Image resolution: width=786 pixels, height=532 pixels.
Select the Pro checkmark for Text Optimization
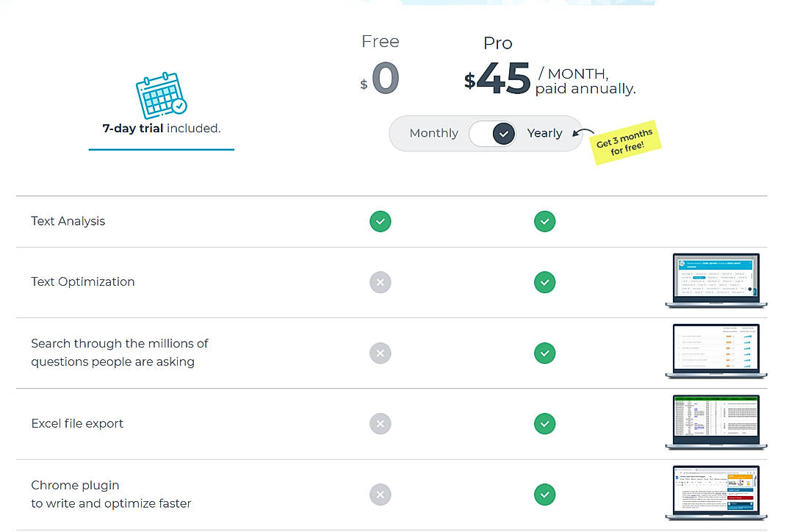point(544,282)
